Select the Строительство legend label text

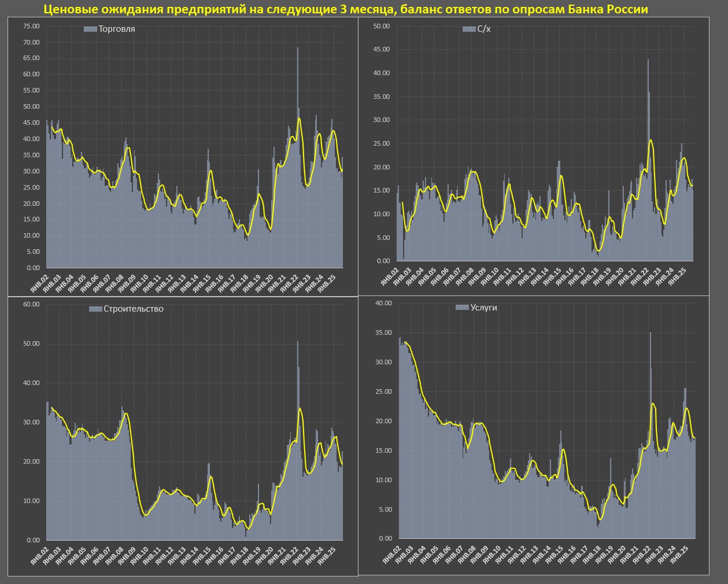pos(133,309)
